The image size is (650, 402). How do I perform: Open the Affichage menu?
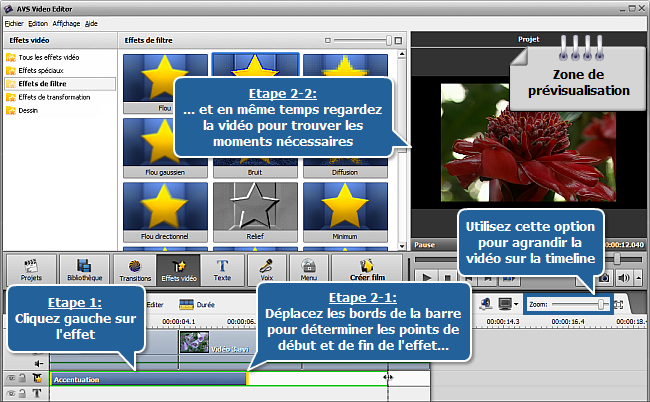66,24
